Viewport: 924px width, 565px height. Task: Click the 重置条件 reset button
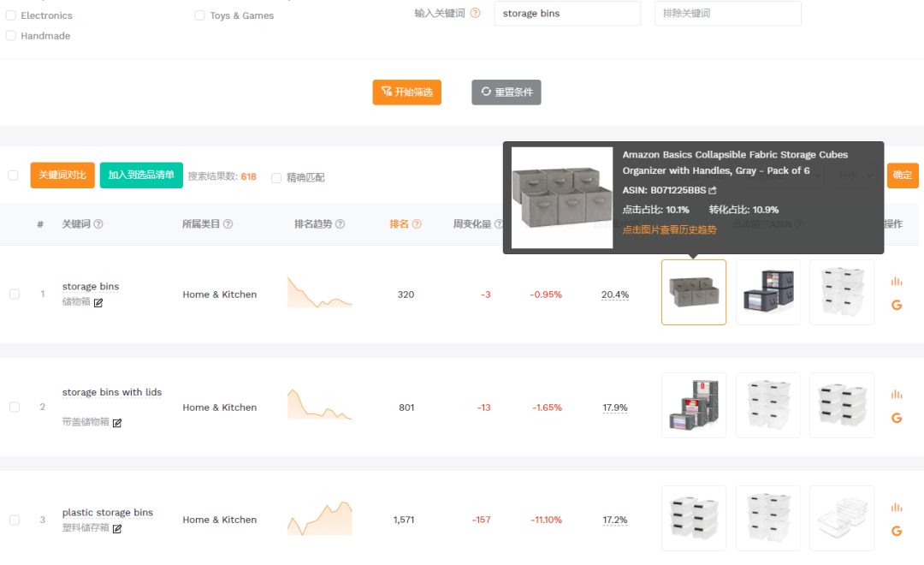tap(506, 92)
